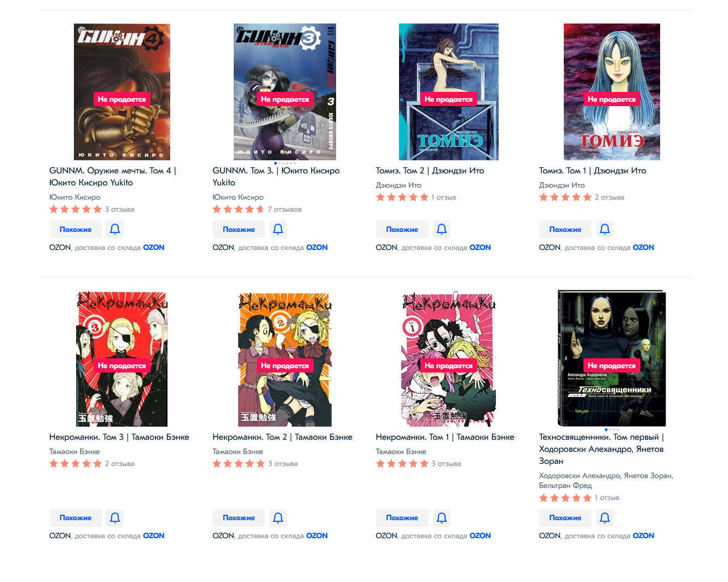This screenshot has height=582, width=728.
Task: Click bell icon under Техносвященники
Action: click(605, 517)
